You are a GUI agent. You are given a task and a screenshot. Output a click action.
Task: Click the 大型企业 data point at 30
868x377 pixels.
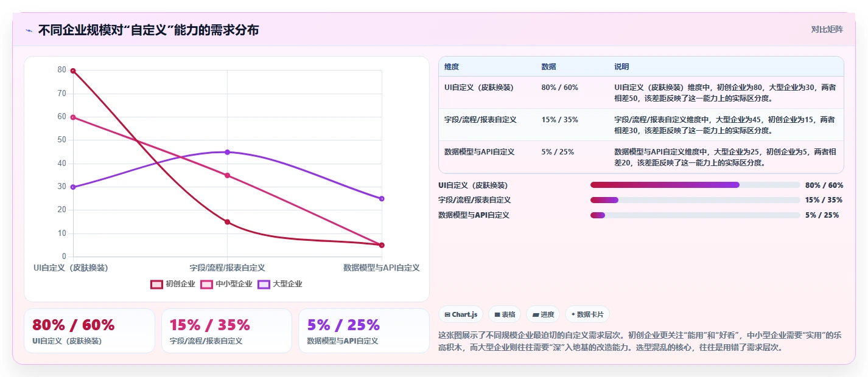(73, 187)
